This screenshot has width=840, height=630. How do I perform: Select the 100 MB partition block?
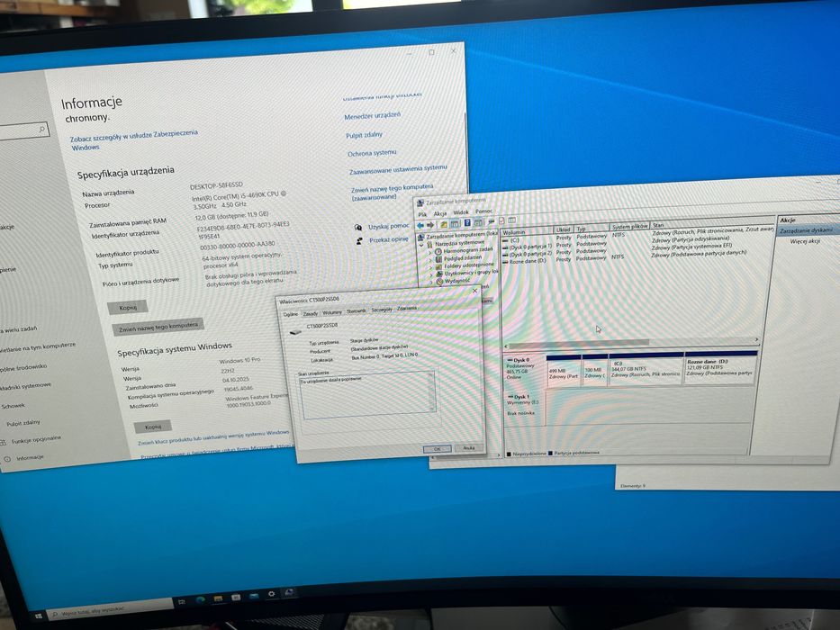594,370
